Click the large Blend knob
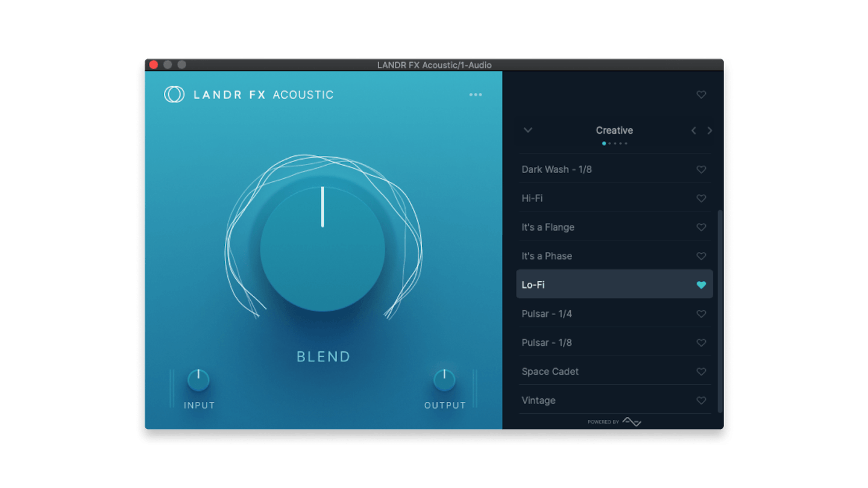The image size is (868, 488). (x=322, y=249)
